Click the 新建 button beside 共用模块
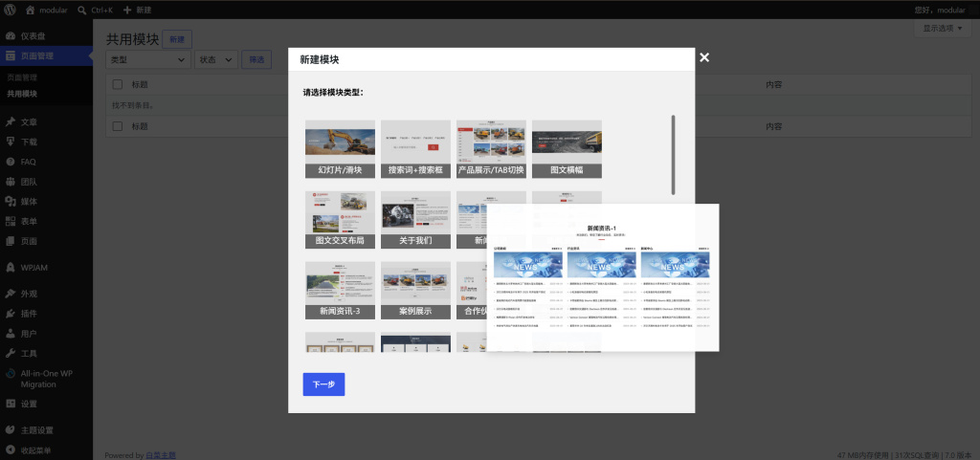Viewport: 980px width, 460px height. click(x=177, y=39)
